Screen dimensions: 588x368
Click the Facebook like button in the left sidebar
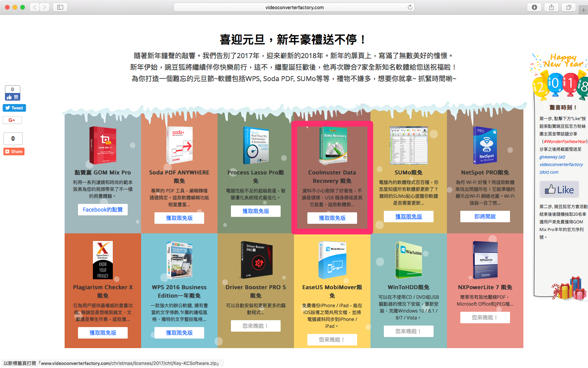pyautogui.click(x=13, y=97)
